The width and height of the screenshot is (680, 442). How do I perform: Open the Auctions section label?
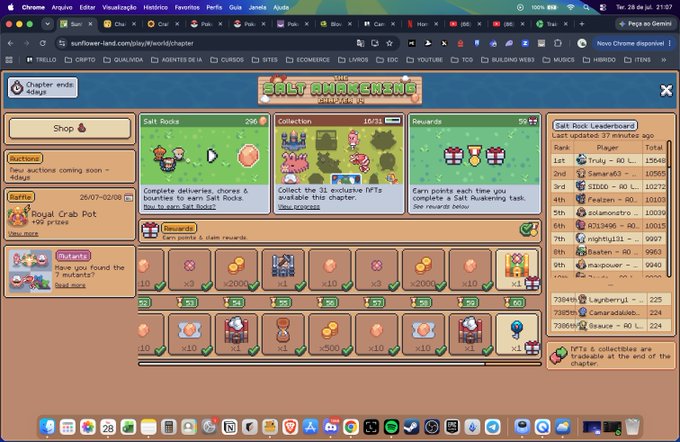click(25, 158)
